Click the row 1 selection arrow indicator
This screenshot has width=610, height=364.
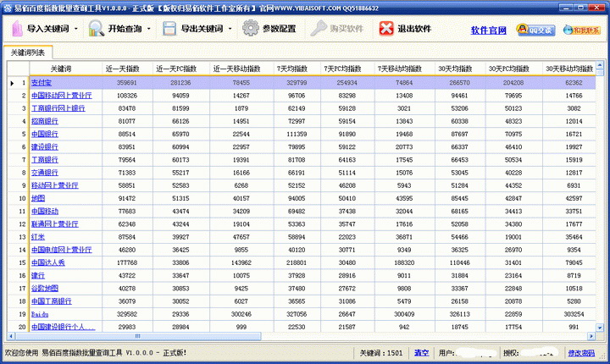[12, 83]
